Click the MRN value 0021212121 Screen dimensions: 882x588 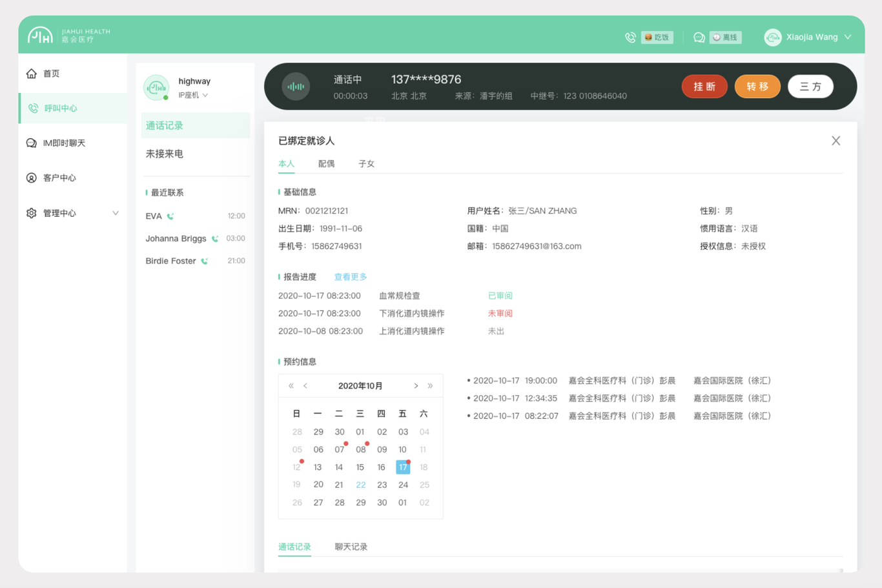click(x=327, y=211)
